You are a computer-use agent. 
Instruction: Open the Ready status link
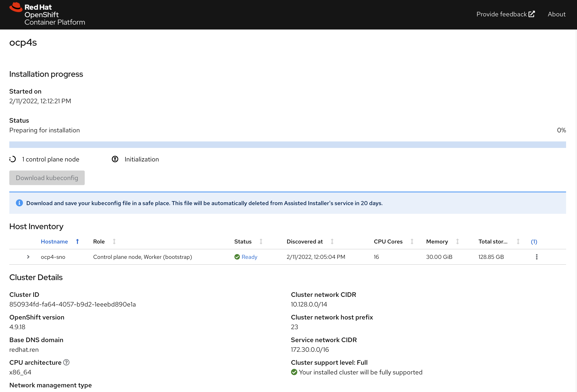(x=249, y=257)
